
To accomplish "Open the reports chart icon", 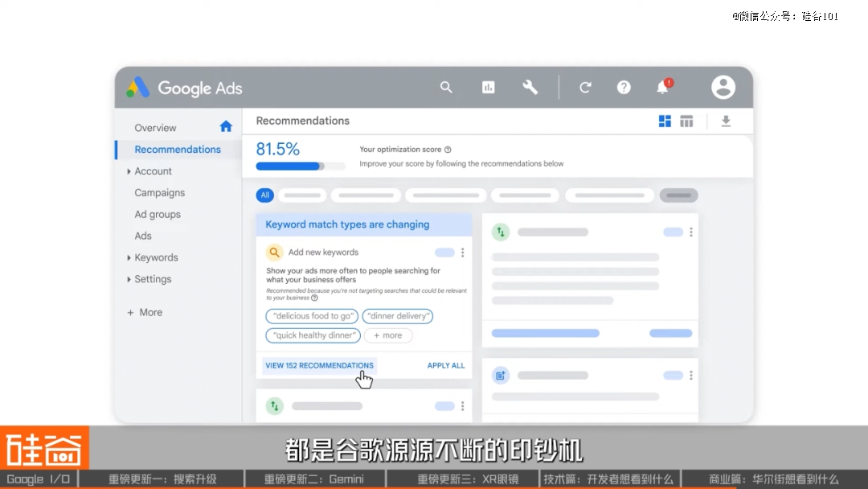I will 489,87.
